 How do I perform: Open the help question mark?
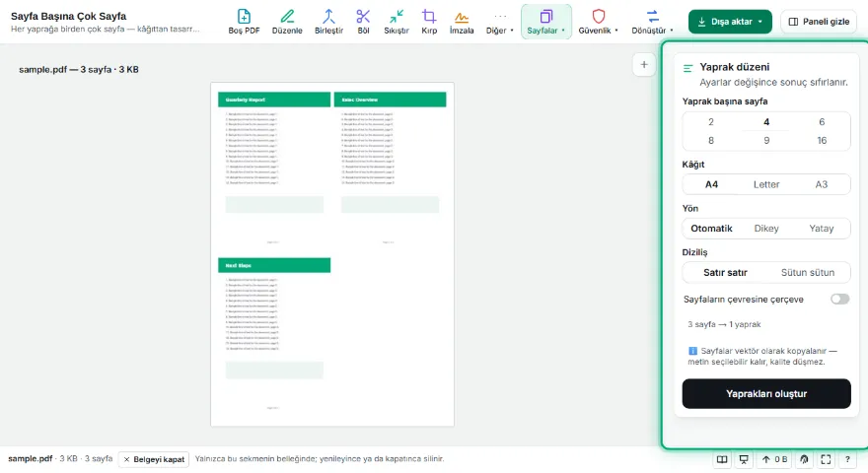click(x=847, y=459)
